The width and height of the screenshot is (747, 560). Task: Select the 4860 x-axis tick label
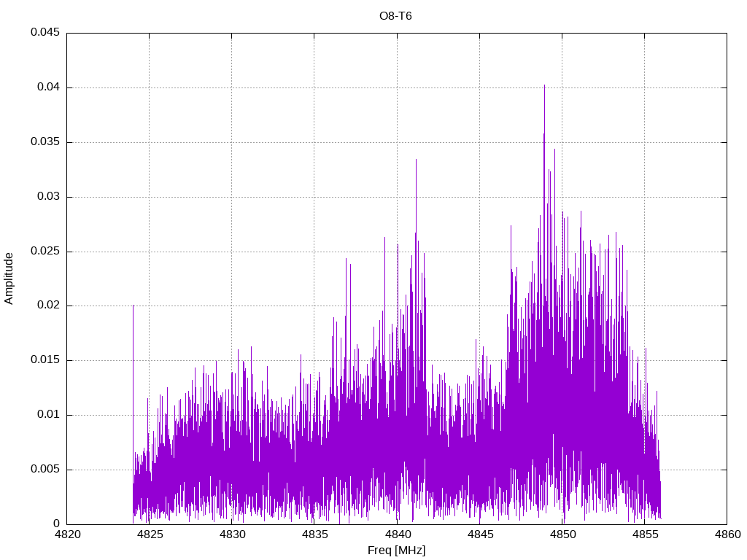pyautogui.click(x=727, y=534)
